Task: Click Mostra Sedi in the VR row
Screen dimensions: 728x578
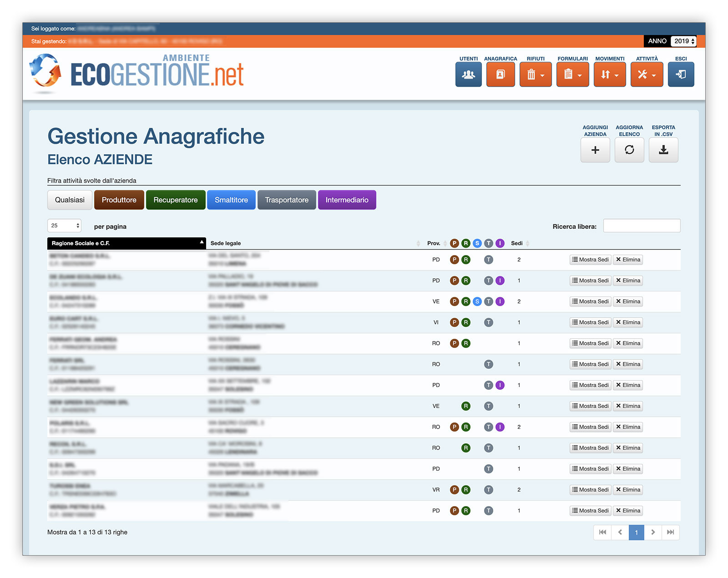Action: (590, 490)
